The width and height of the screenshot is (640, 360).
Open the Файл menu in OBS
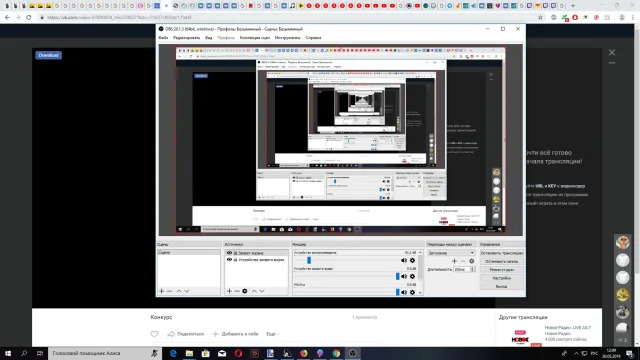coord(163,38)
